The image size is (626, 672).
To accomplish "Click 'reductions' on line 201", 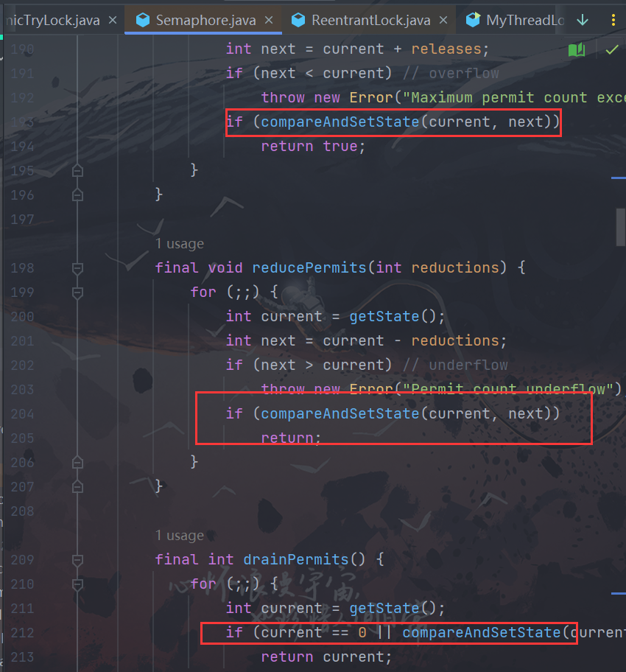I will click(x=455, y=341).
